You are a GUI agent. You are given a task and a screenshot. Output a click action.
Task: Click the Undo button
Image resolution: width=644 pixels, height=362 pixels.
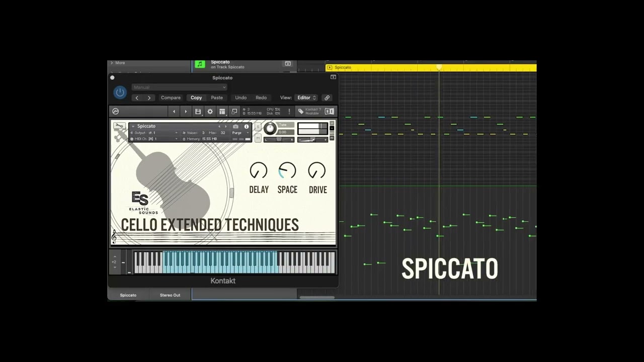tap(241, 98)
